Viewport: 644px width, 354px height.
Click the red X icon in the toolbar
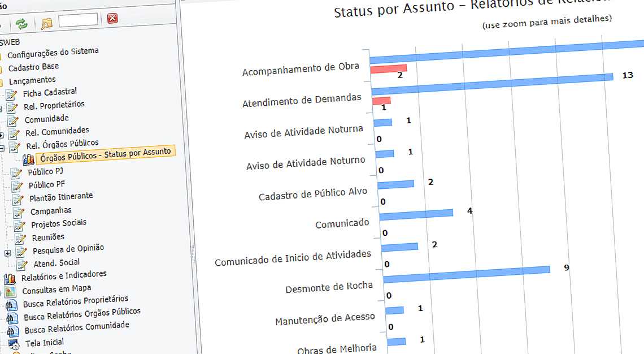pyautogui.click(x=112, y=19)
